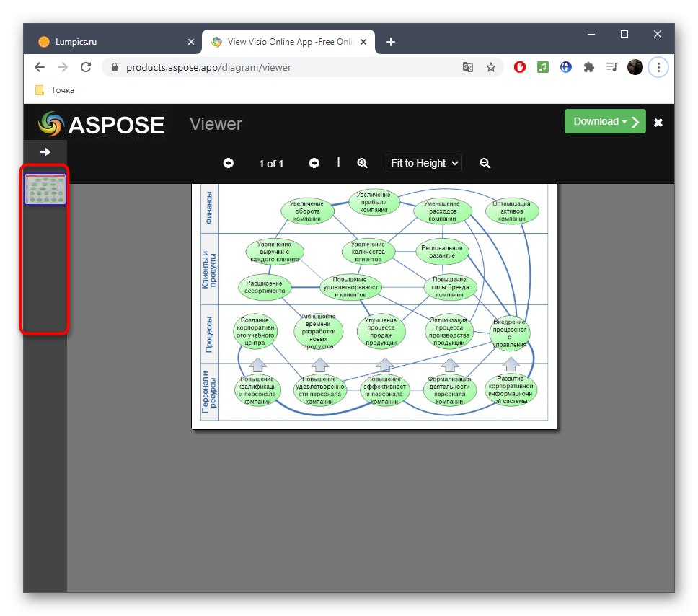This screenshot has height=616, width=698.
Task: Click the Viewer title text
Action: (216, 124)
